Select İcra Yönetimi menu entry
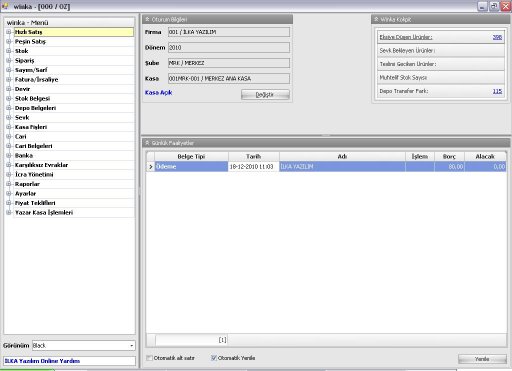 coord(34,175)
